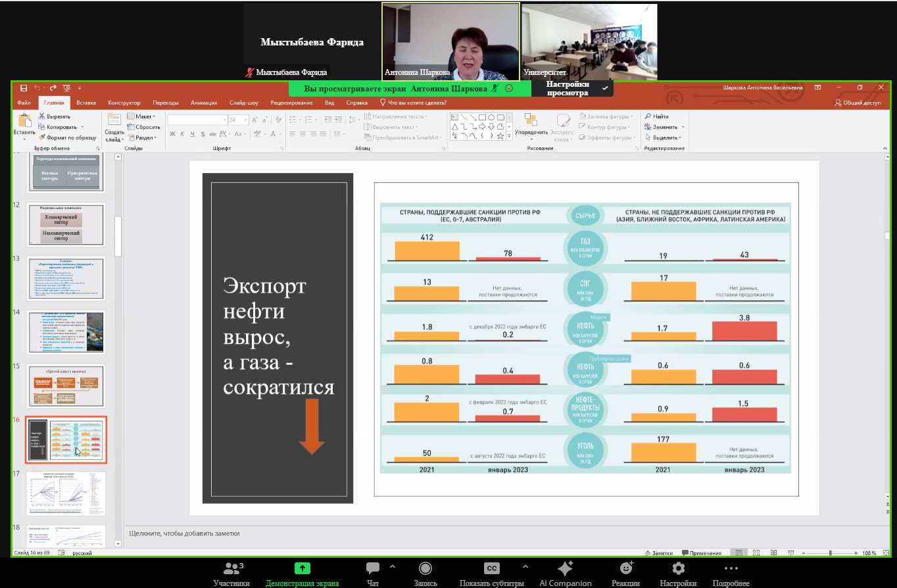
Task: Open the Zoom Reactions menu
Action: tap(626, 569)
